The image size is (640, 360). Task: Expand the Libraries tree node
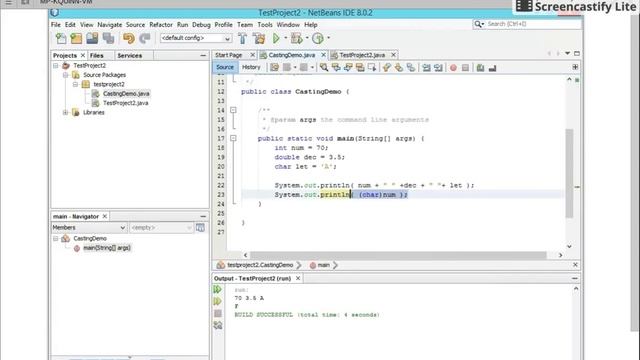pos(65,112)
